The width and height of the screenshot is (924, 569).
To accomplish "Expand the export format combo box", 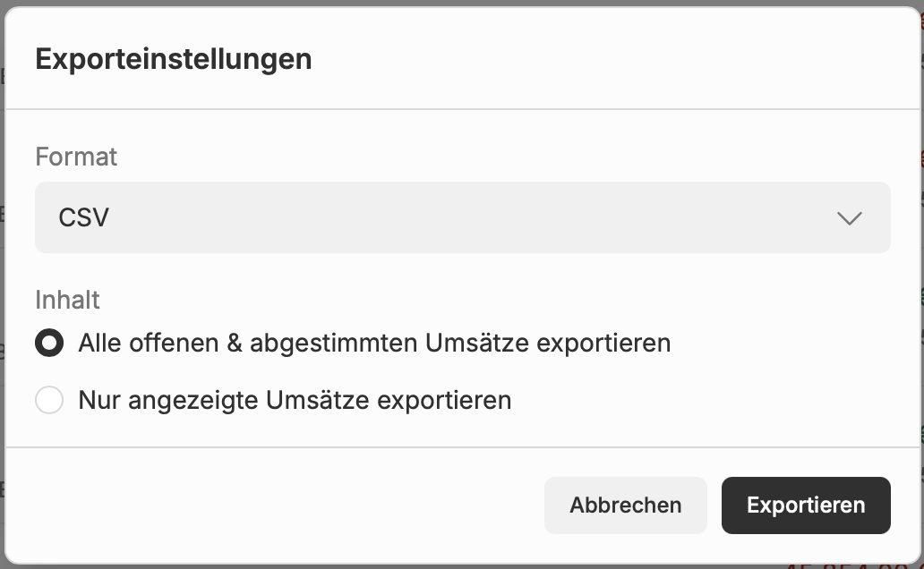I will pyautogui.click(x=462, y=217).
